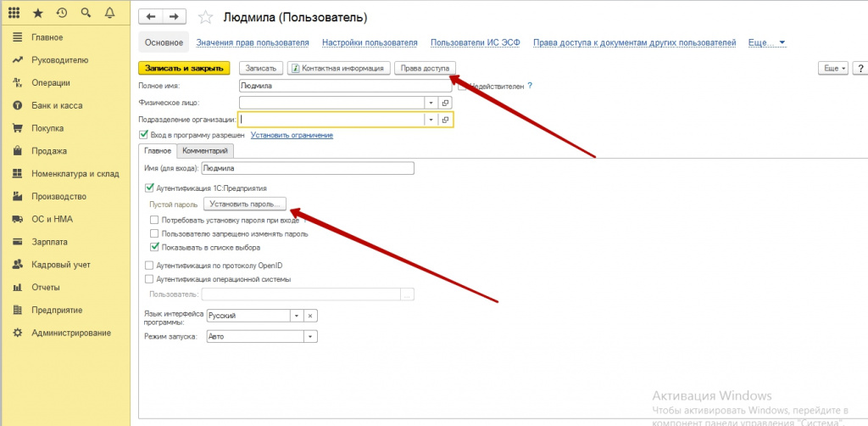Enable Аутентификация по протоколу OpenID

click(148, 266)
